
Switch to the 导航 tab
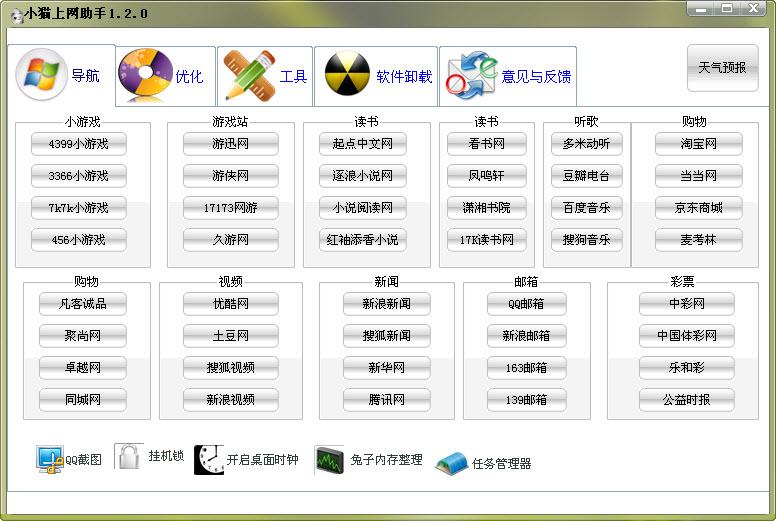[x=61, y=75]
